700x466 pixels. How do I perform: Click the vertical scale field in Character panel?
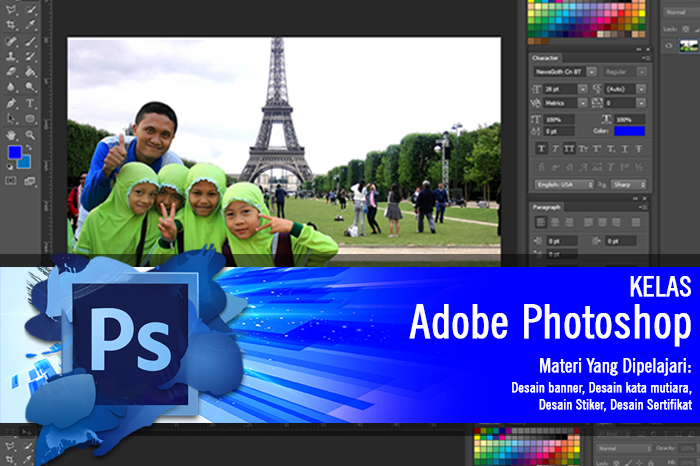tap(559, 120)
